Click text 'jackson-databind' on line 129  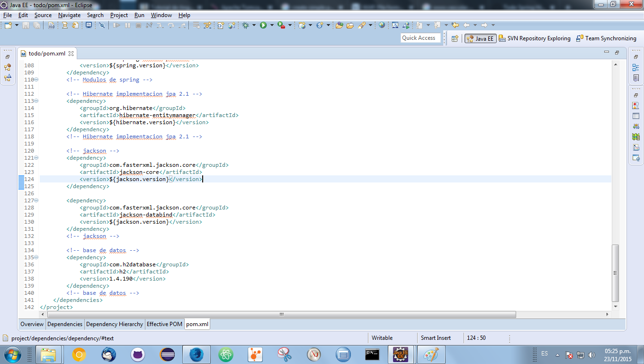[x=146, y=215]
